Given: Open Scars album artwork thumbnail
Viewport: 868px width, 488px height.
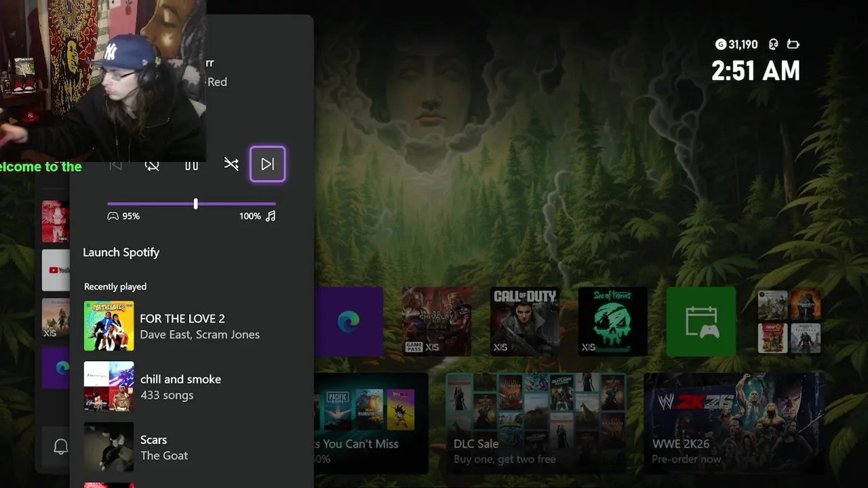Looking at the screenshot, I should pyautogui.click(x=108, y=447).
